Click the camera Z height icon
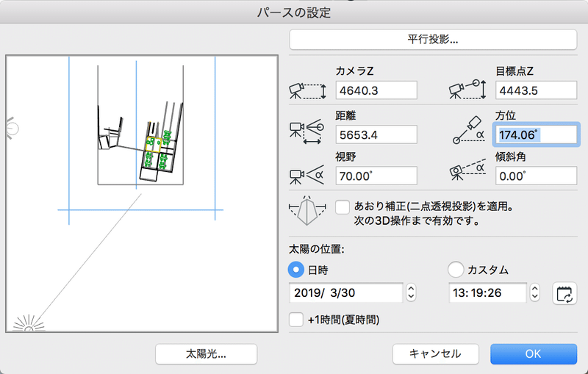 pos(307,90)
